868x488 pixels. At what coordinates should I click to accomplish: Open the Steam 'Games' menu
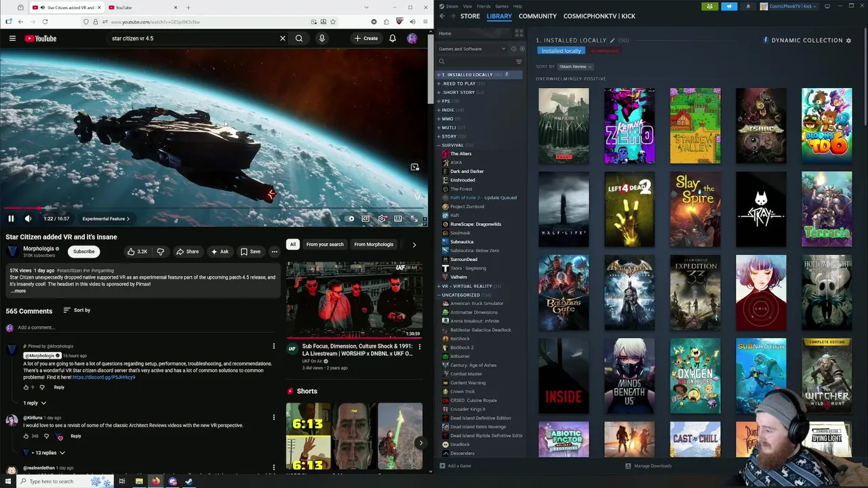(x=502, y=6)
